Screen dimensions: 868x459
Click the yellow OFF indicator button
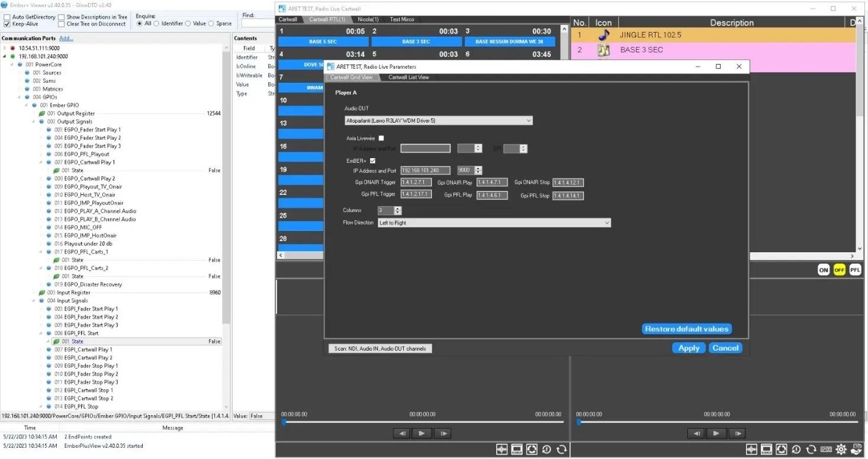point(839,270)
